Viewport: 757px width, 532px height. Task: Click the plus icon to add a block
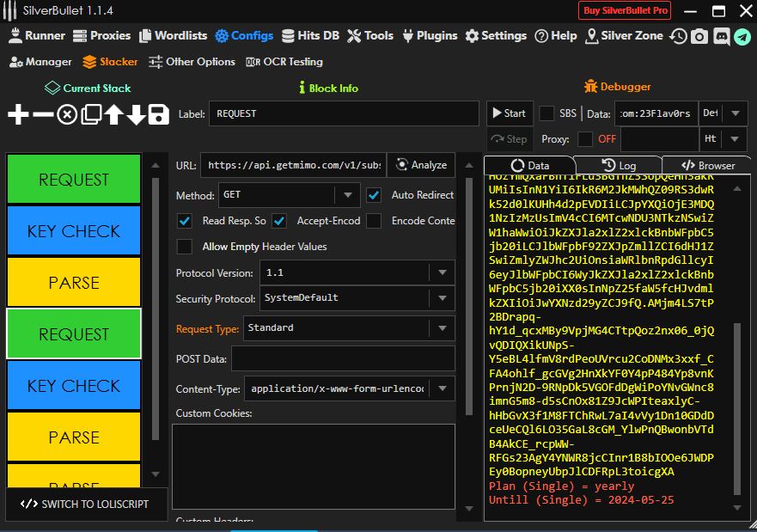[x=18, y=115]
